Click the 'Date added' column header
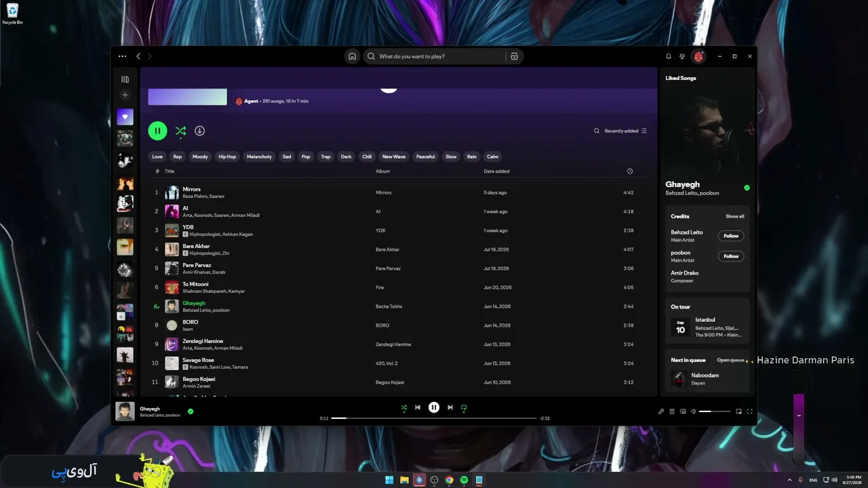 pyautogui.click(x=496, y=171)
